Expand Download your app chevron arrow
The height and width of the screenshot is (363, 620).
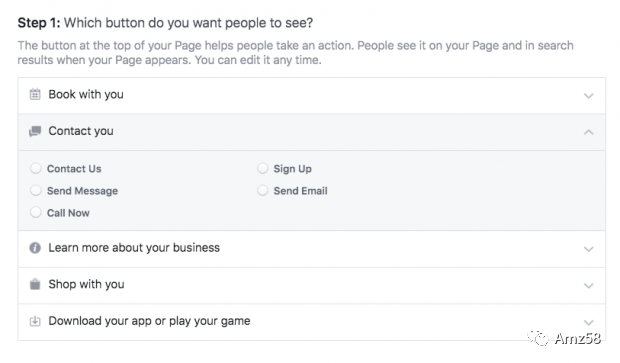(x=589, y=322)
